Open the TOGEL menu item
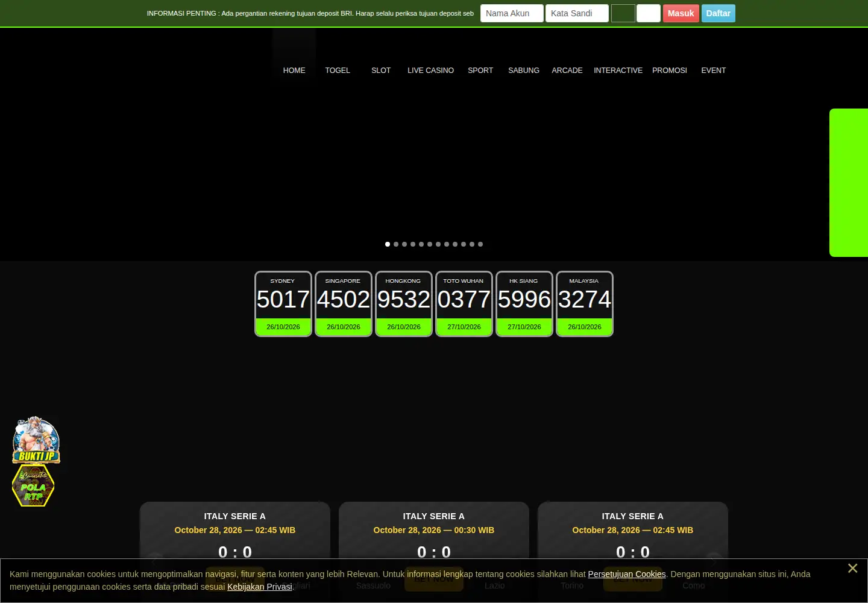Viewport: 868px width, 603px height. [x=338, y=71]
